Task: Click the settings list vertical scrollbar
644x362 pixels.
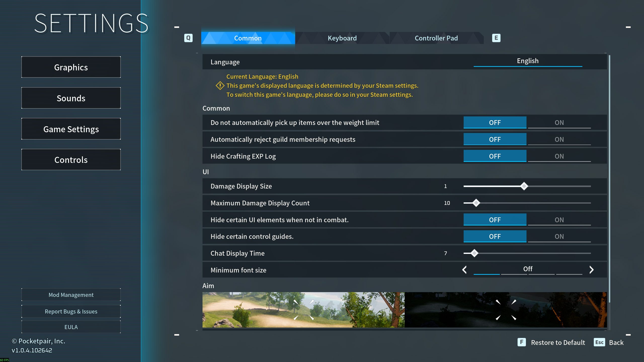Action: click(609, 178)
